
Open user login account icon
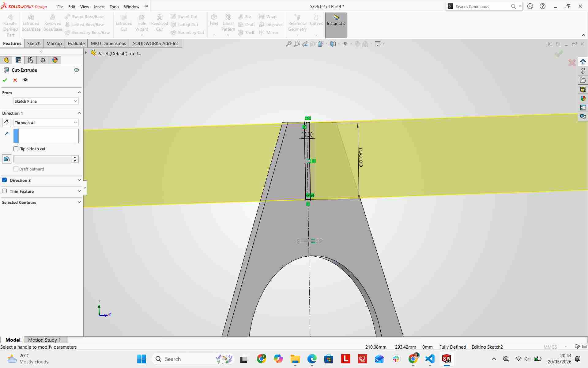pyautogui.click(x=530, y=6)
